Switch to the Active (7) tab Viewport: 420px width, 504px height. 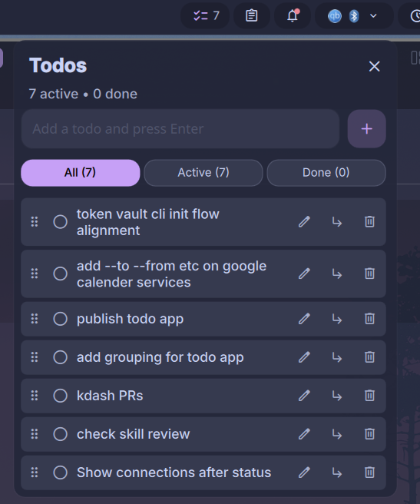pyautogui.click(x=203, y=173)
